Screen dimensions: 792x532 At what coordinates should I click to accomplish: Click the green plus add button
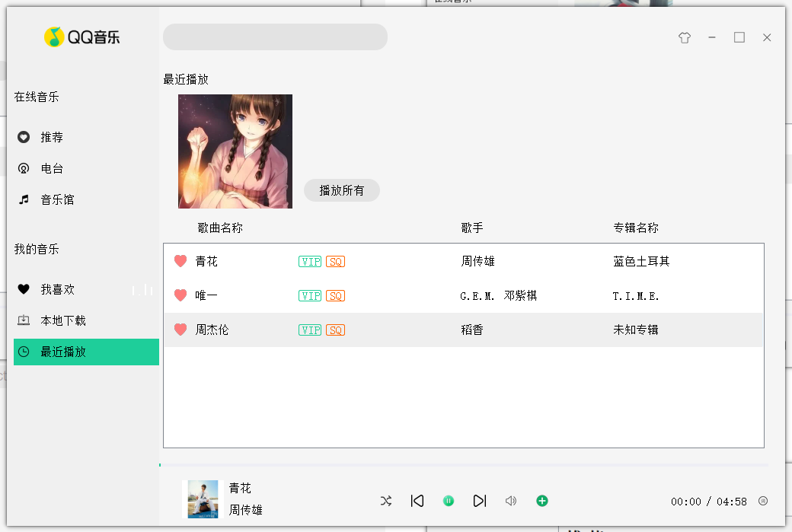click(542, 501)
